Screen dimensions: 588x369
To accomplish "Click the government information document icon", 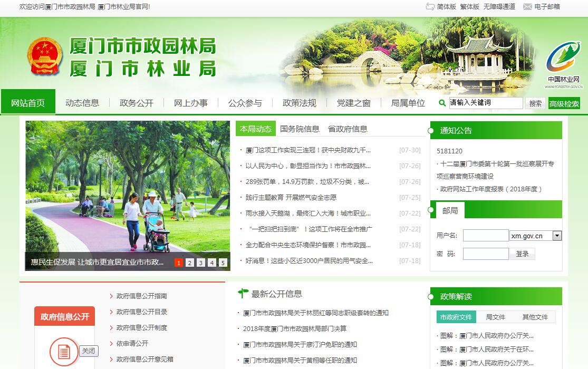I will pyautogui.click(x=64, y=351).
